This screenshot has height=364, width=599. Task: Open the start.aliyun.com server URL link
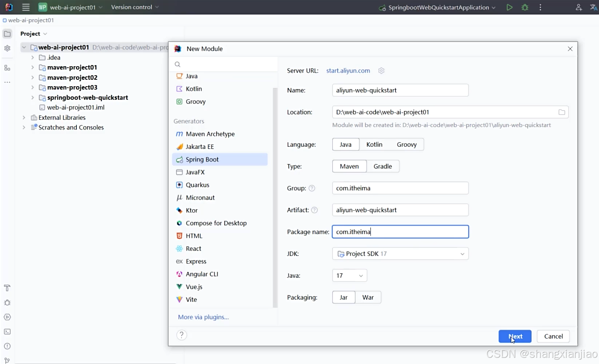(348, 71)
